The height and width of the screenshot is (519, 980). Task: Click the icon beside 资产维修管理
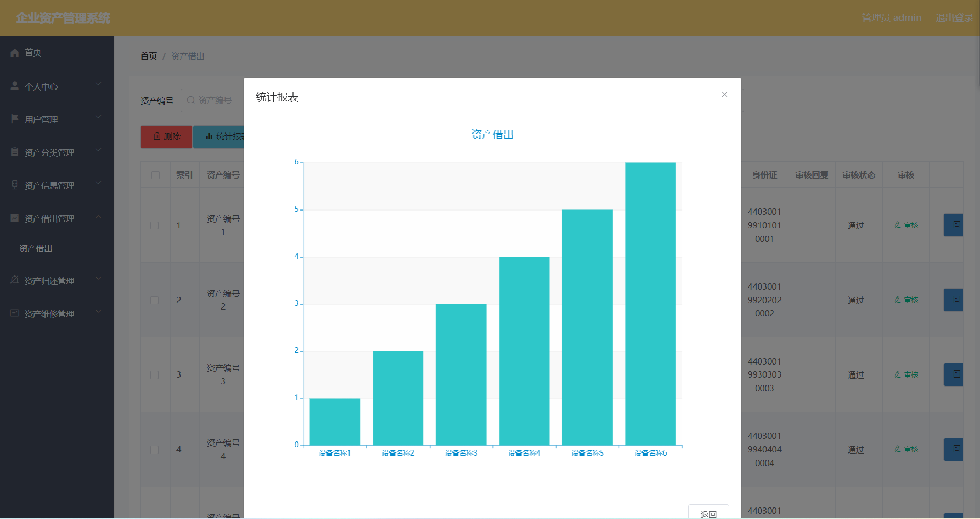coord(15,313)
